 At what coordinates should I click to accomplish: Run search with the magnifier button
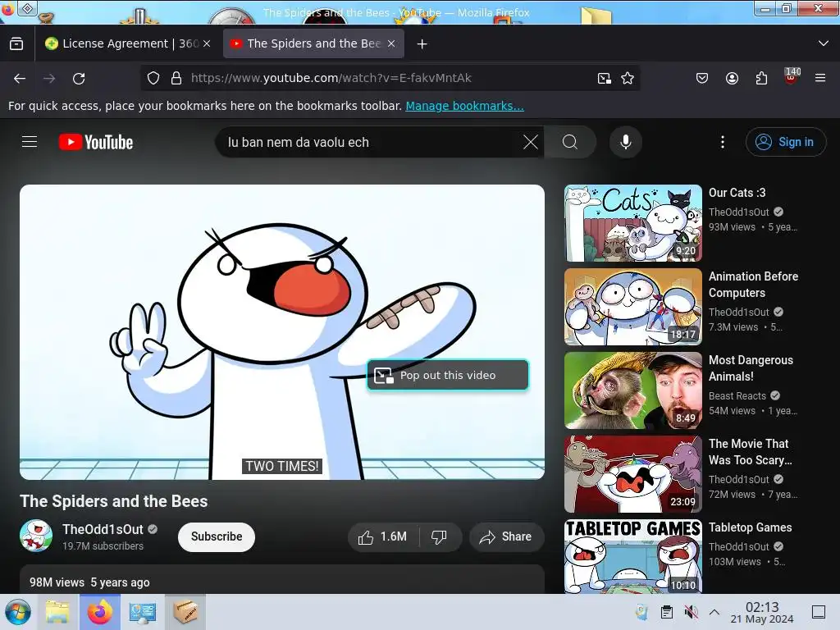pyautogui.click(x=570, y=142)
